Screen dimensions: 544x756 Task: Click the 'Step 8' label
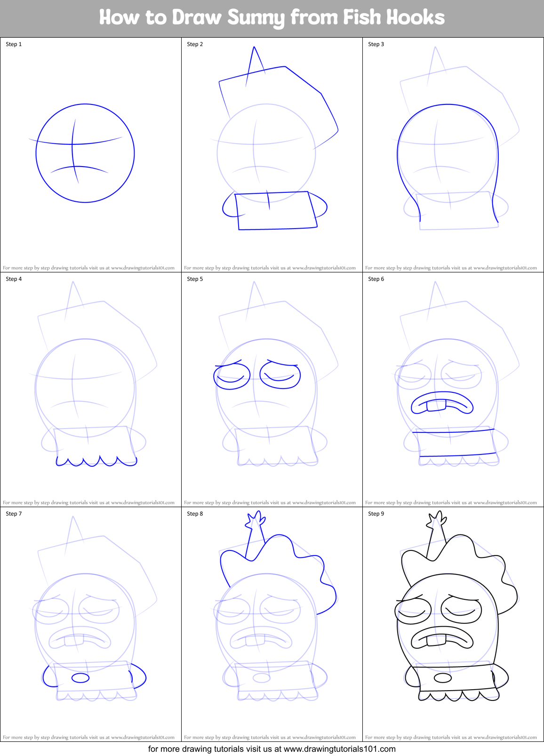195,514
